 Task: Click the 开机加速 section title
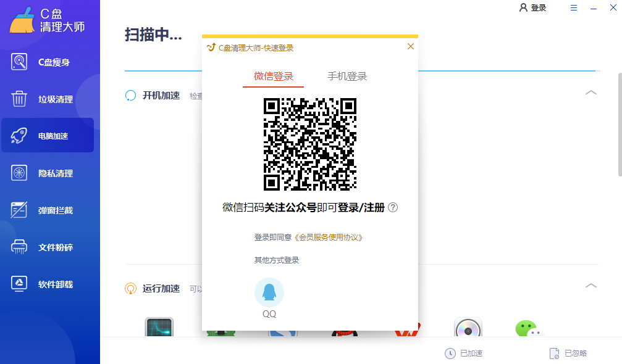(x=161, y=96)
